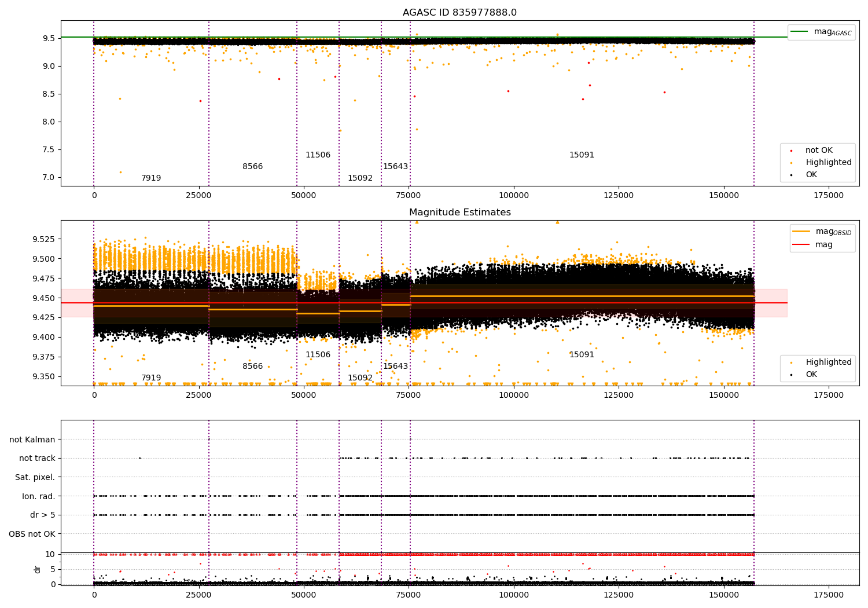The width and height of the screenshot is (868, 608).
Task: Click x-tick 50000 on bottom plot
Action: (304, 595)
